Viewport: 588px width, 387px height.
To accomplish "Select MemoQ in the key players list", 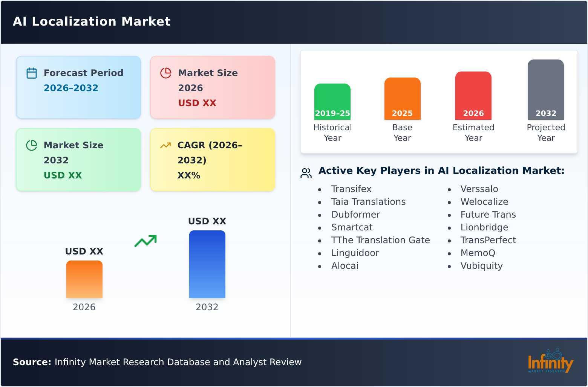I will coord(478,253).
